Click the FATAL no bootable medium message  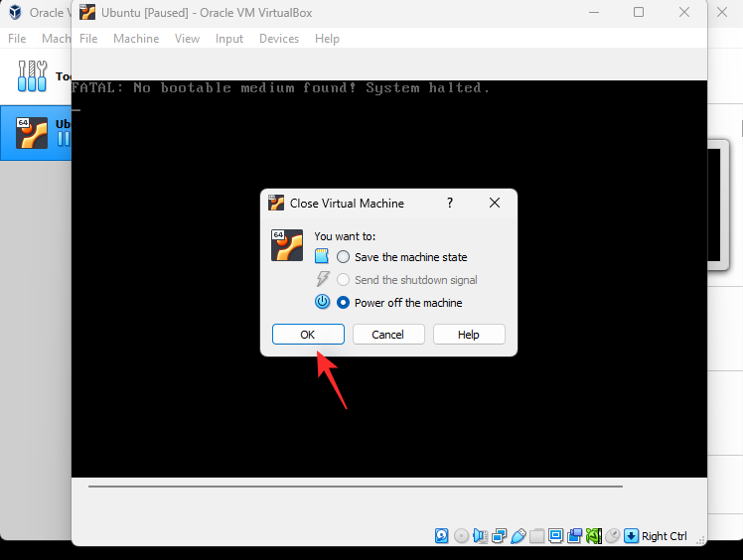point(280,87)
